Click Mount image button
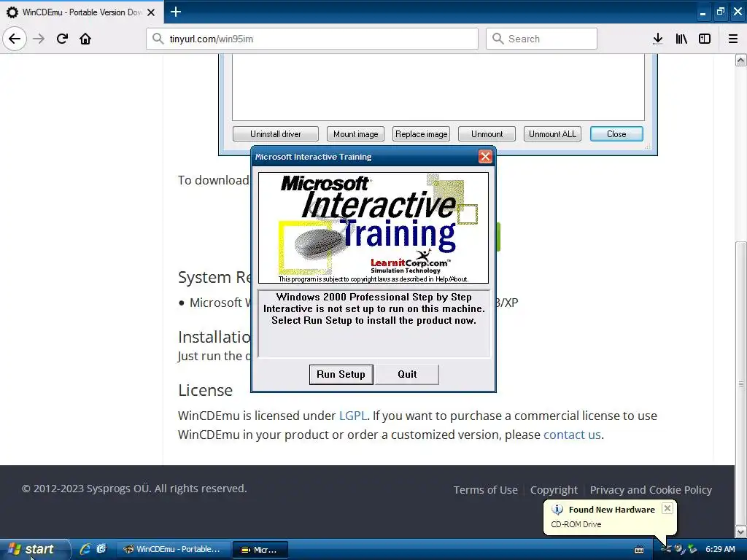 tap(355, 134)
